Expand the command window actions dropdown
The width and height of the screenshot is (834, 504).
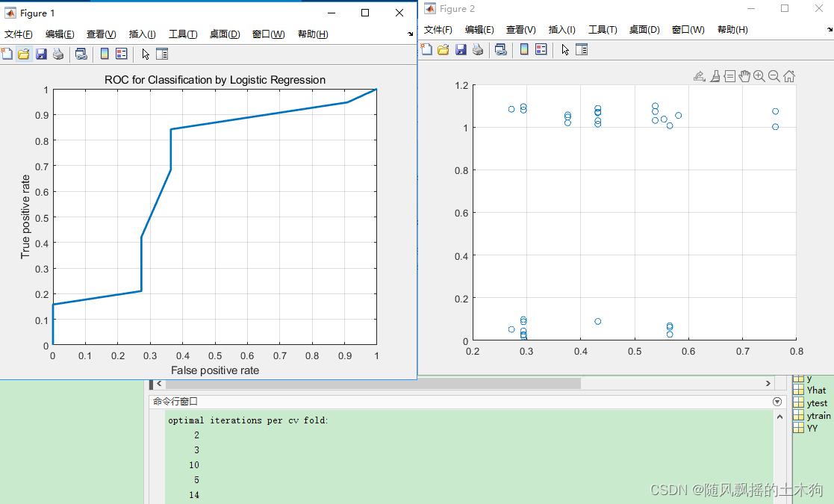click(777, 402)
